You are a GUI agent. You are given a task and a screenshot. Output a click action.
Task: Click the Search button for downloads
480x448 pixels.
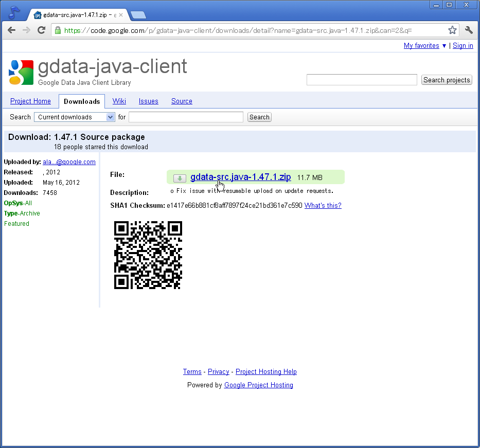pyautogui.click(x=259, y=117)
